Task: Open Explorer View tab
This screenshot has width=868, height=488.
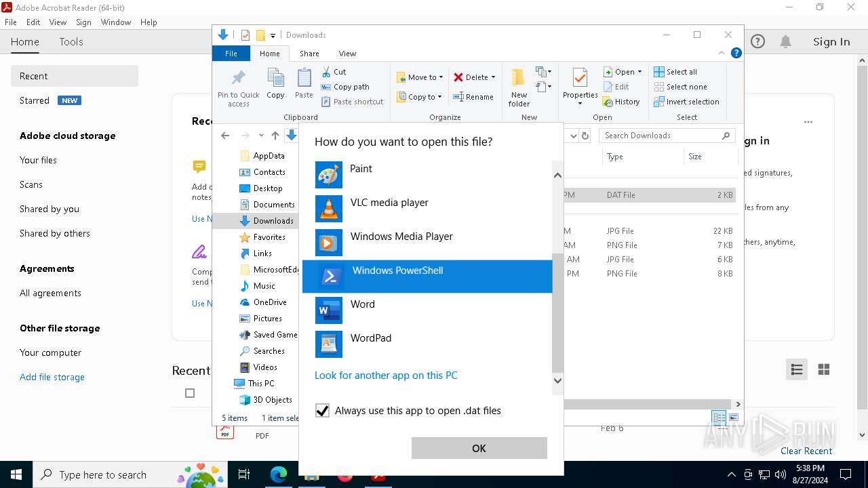Action: coord(347,54)
